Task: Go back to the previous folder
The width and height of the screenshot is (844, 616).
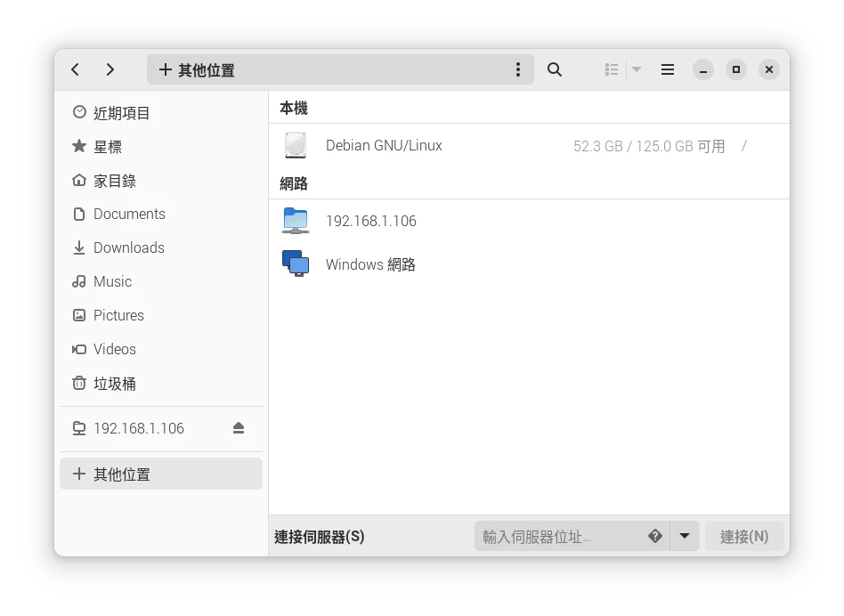Action: point(76,69)
